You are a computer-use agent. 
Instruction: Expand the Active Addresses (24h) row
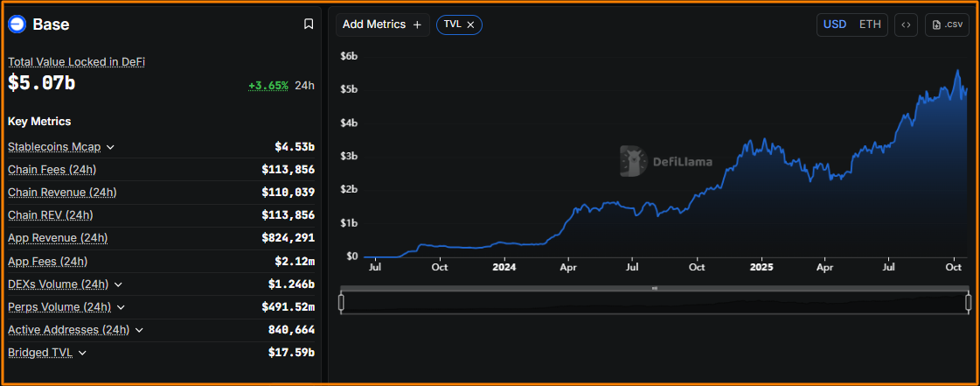click(x=139, y=330)
